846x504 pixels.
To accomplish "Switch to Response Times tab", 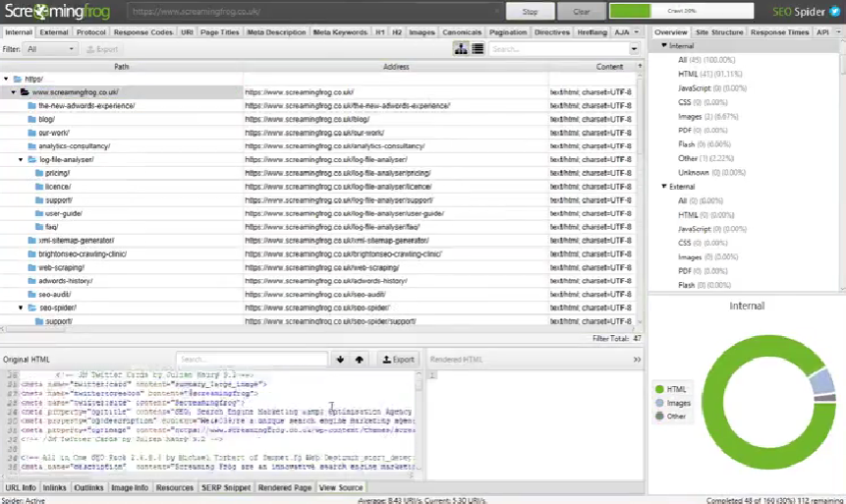I will coord(779,32).
